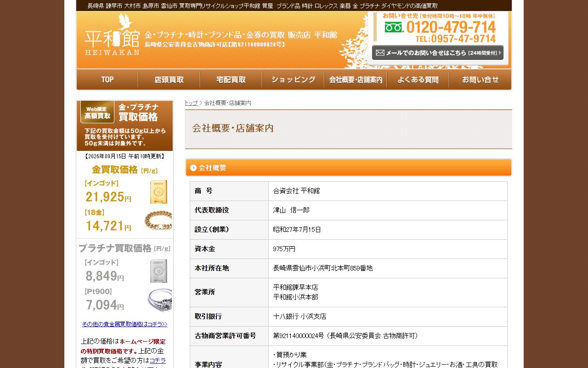Image resolution: width=588 pixels, height=368 pixels.
Task: Open よくある質問 menu item
Action: coord(418,80)
